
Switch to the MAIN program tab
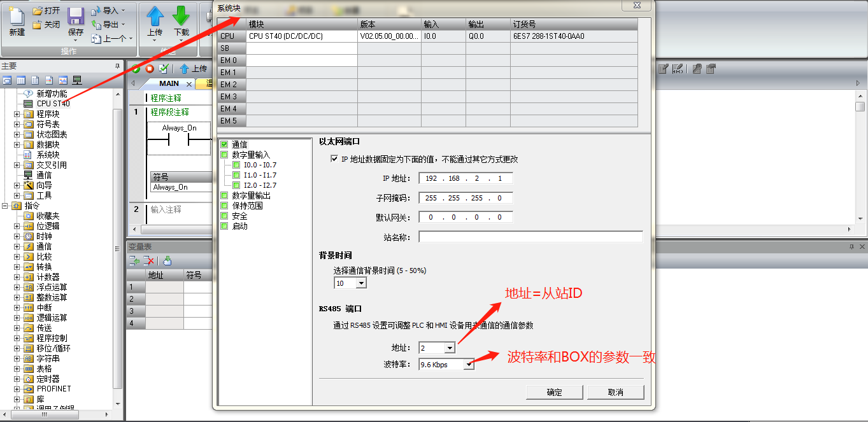pyautogui.click(x=169, y=83)
